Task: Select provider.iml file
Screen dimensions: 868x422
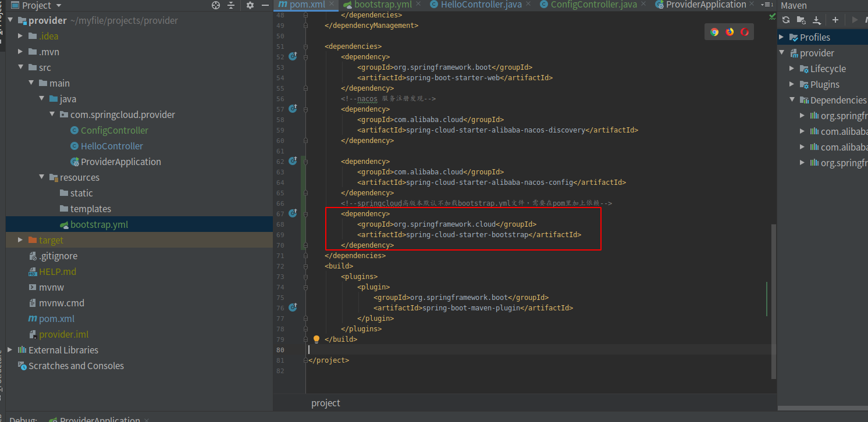Action: click(x=63, y=334)
